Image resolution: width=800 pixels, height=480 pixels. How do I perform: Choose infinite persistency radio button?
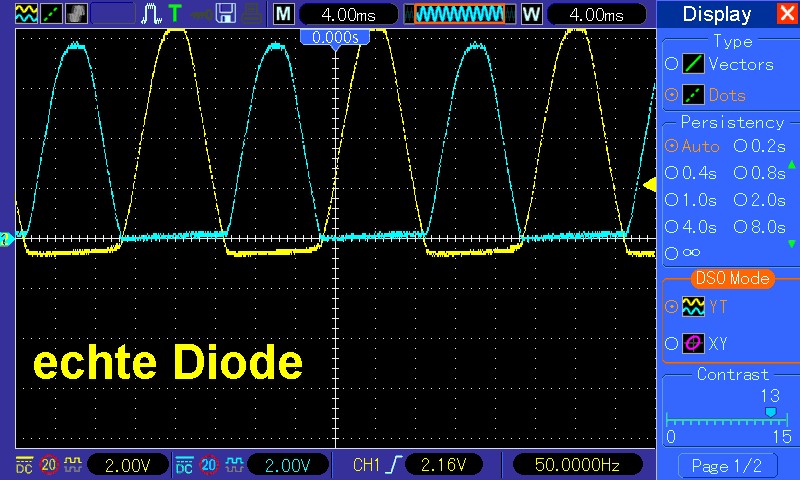pos(671,253)
